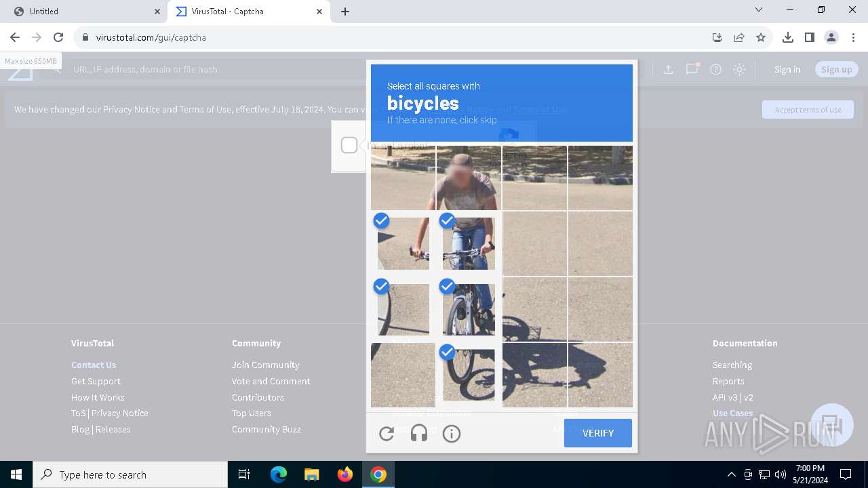Screen dimensions: 868x488
Task: Open the Searching documentation link
Action: (732, 365)
